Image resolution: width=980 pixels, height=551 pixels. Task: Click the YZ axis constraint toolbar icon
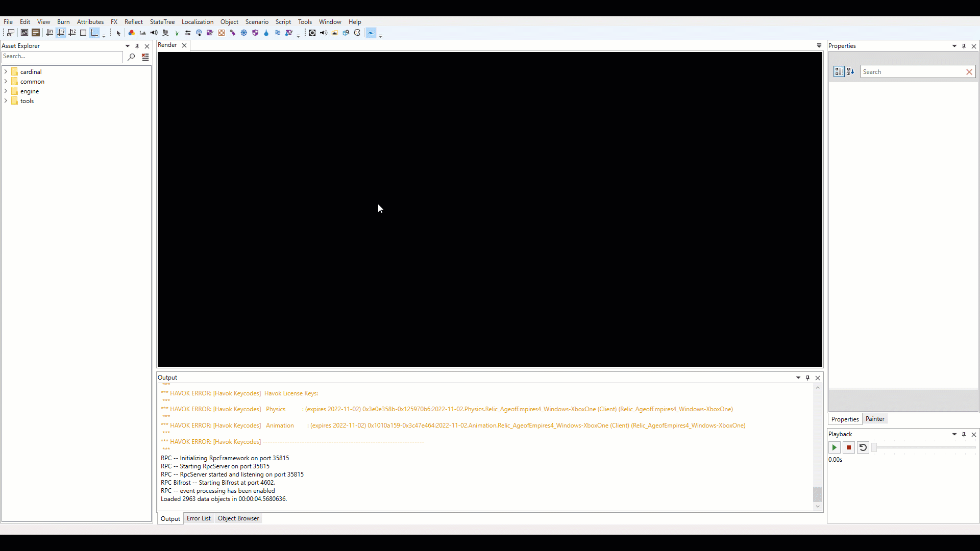click(x=72, y=33)
